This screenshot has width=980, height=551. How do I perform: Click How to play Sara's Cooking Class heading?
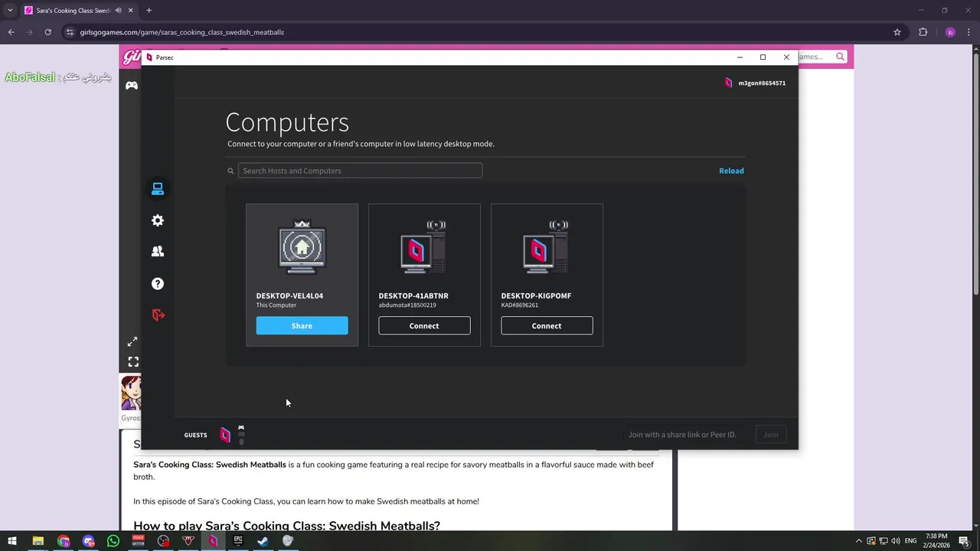pos(286,526)
